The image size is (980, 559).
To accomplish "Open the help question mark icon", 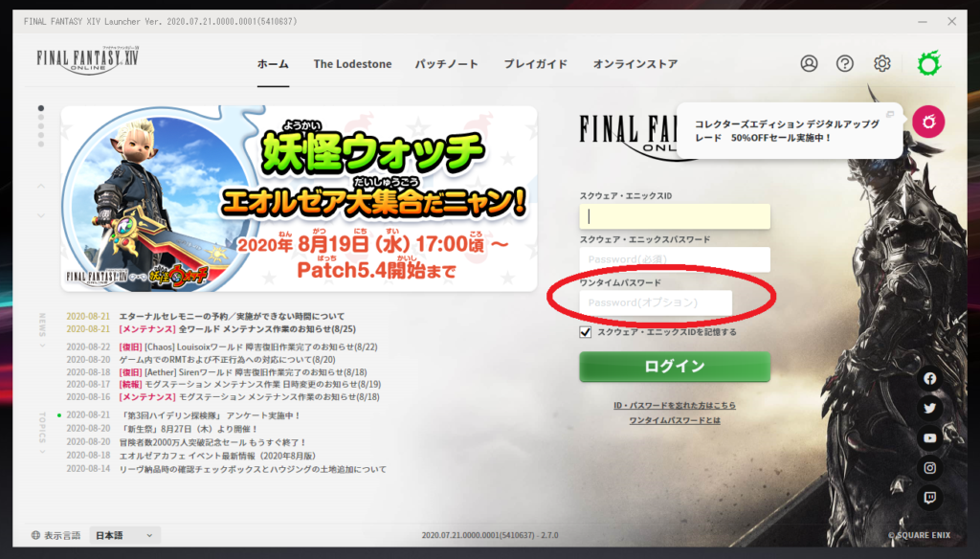I will click(845, 63).
